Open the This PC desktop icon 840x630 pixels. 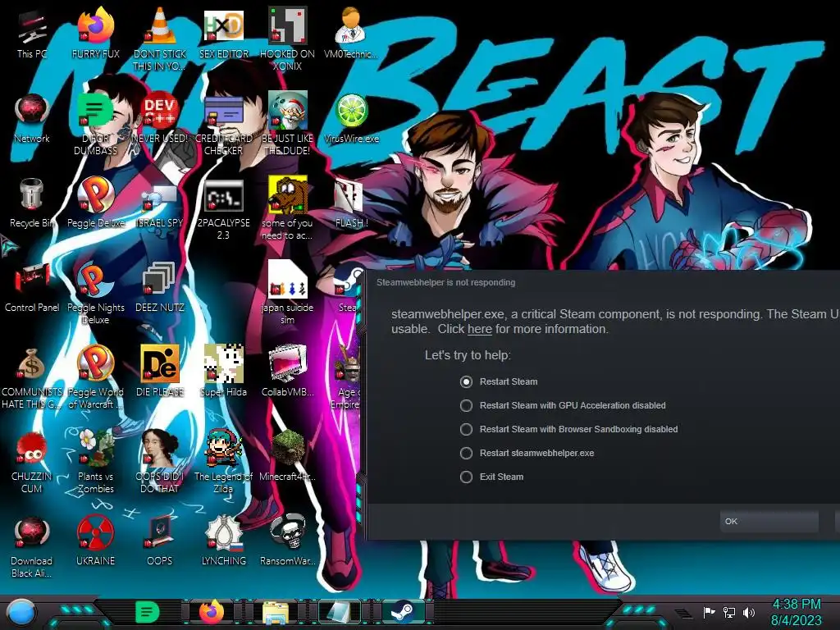[32, 33]
